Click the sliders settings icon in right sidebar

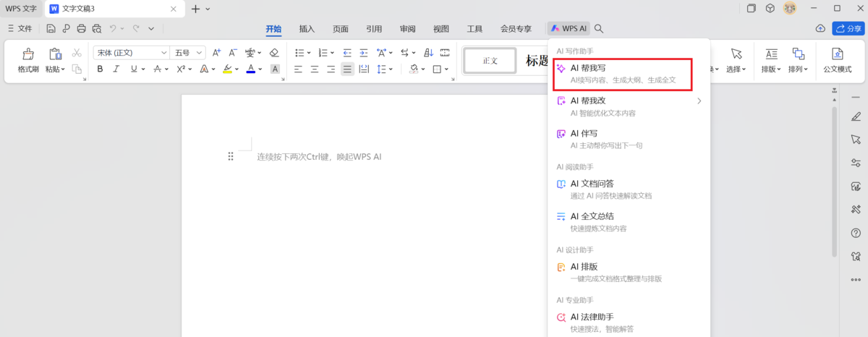(x=856, y=163)
